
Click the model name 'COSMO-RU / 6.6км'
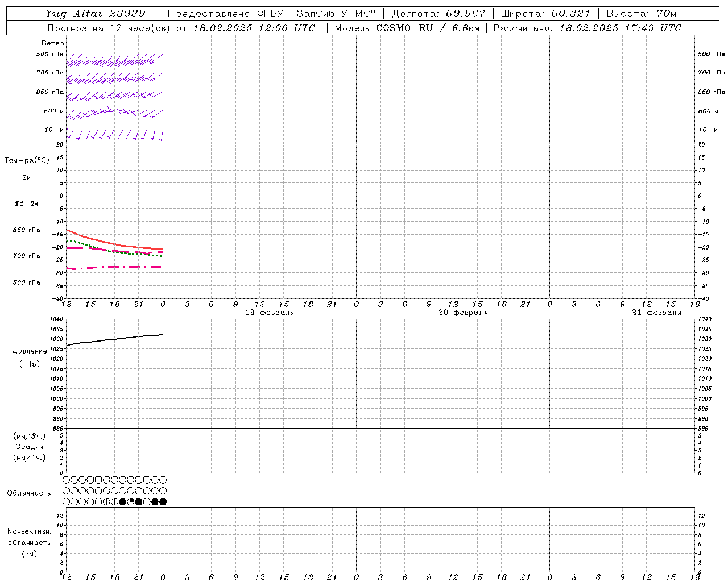428,28
